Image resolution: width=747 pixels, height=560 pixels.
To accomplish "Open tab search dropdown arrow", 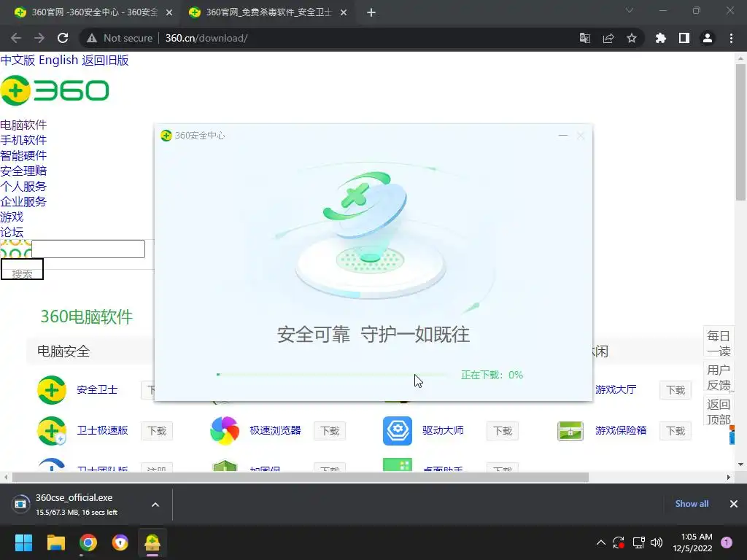I will [630, 10].
